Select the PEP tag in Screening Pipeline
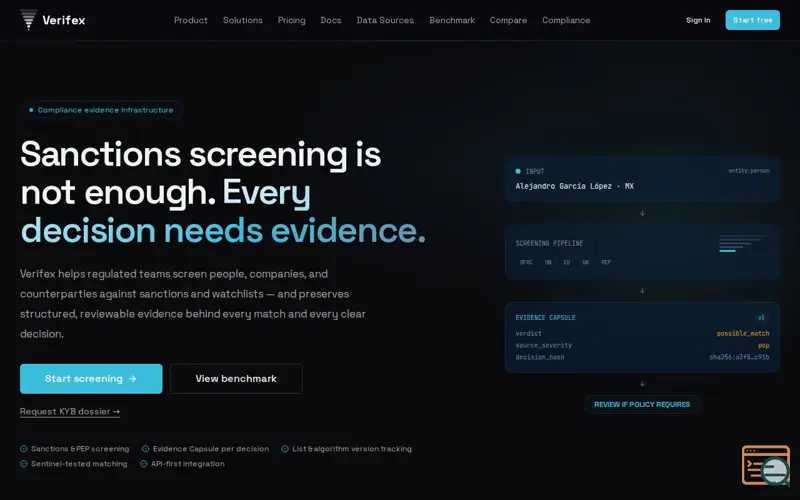800x500 pixels. click(606, 262)
